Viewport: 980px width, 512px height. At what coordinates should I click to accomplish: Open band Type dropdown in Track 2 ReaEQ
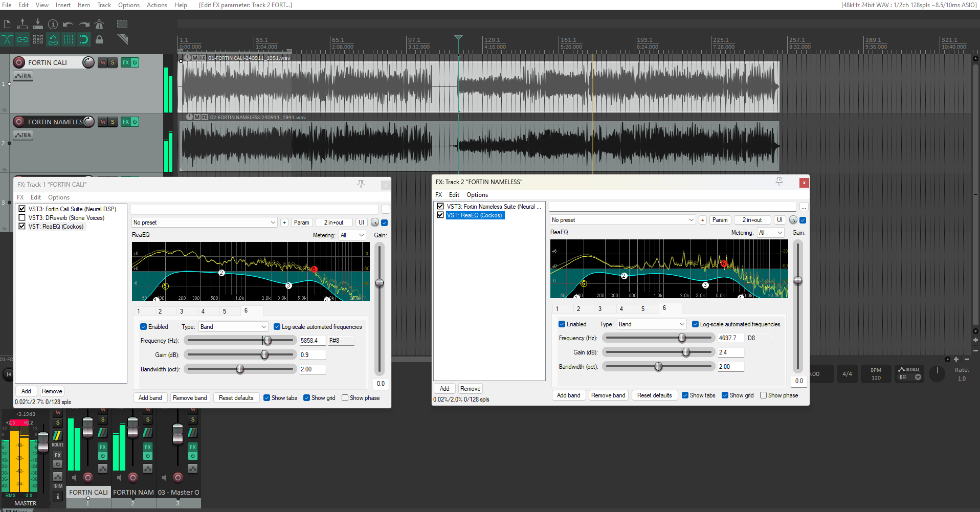coord(652,324)
